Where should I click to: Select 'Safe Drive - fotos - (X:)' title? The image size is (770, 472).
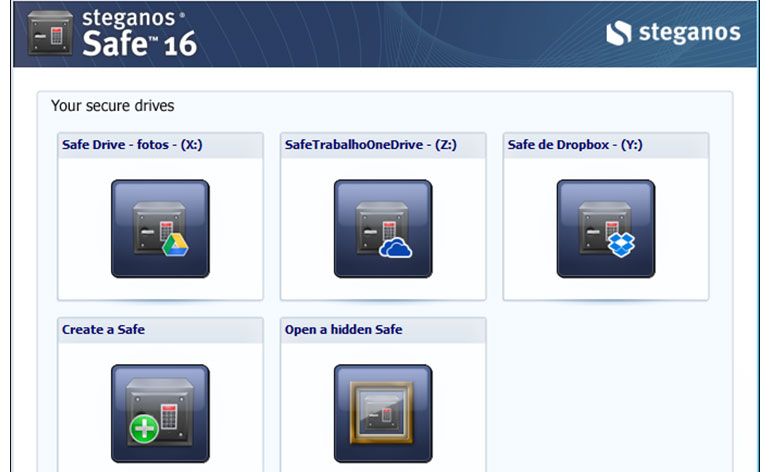pyautogui.click(x=132, y=145)
